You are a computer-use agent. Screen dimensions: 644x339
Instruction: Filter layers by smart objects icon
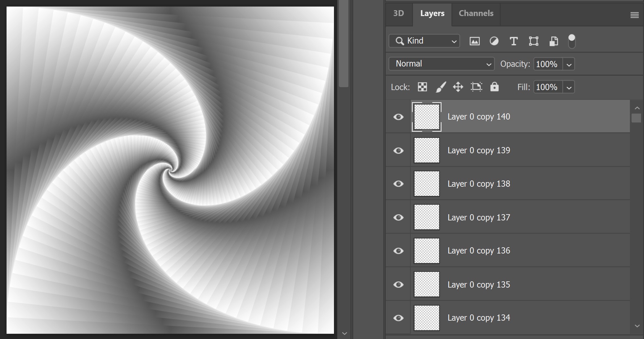[553, 41]
